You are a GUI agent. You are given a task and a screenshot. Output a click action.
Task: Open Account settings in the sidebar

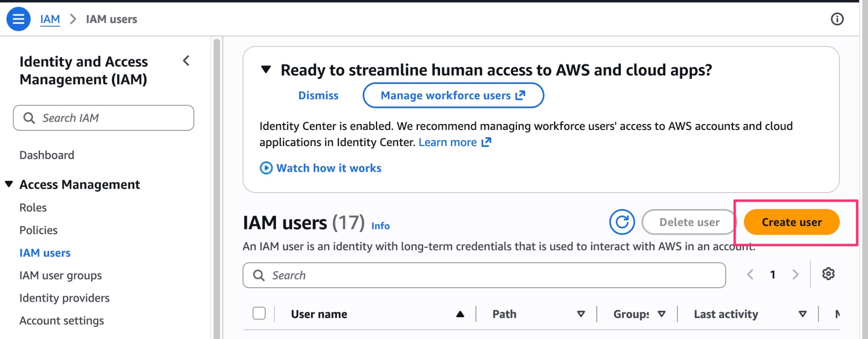[62, 321]
